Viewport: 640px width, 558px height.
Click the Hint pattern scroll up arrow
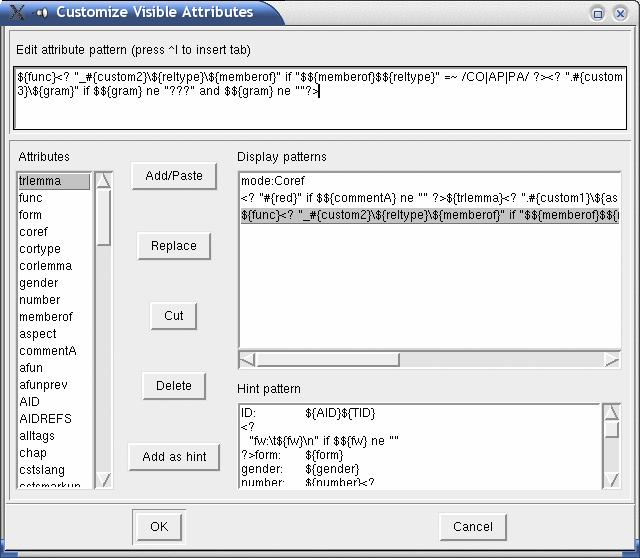click(x=611, y=413)
